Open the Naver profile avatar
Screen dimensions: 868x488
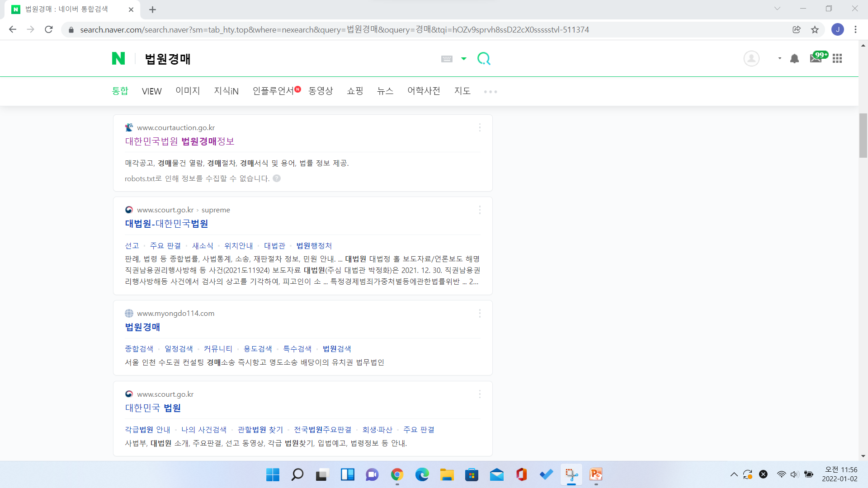[751, 58]
